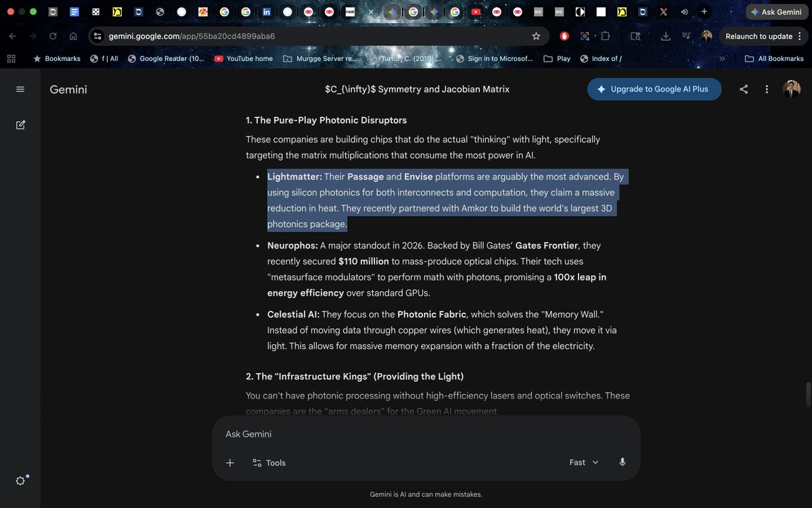Image resolution: width=812 pixels, height=508 pixels.
Task: Click 'Gemini is AI and can make mistakes'
Action: 426,494
